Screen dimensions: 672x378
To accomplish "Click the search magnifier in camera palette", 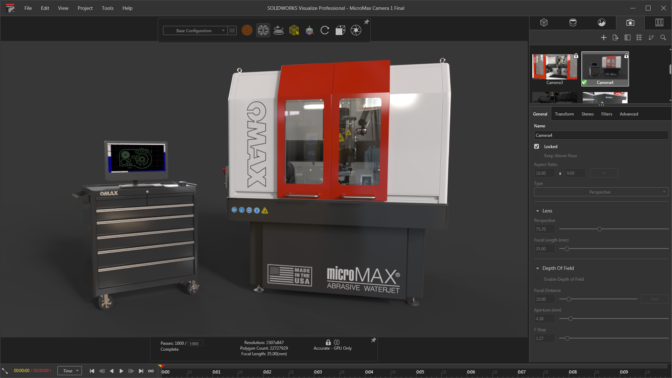I will (663, 38).
